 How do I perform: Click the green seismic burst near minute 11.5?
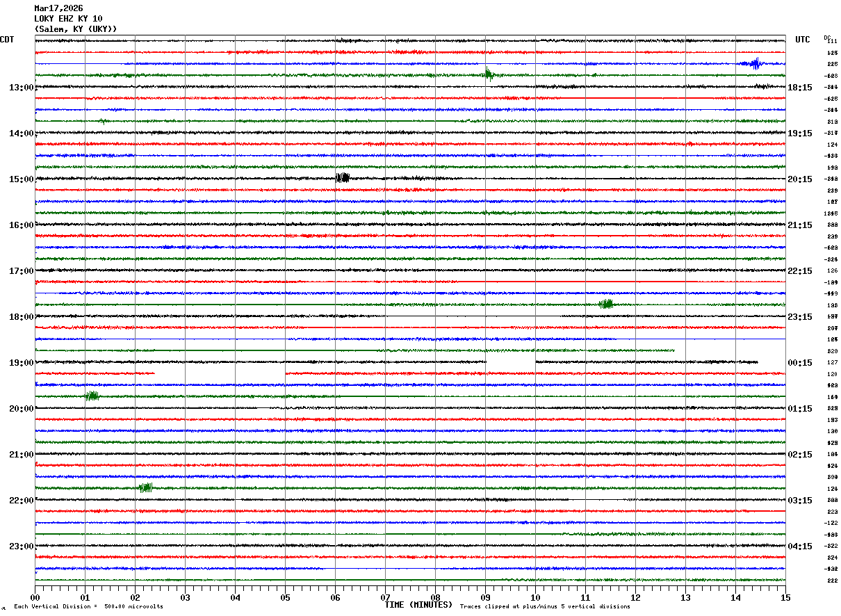click(x=606, y=304)
